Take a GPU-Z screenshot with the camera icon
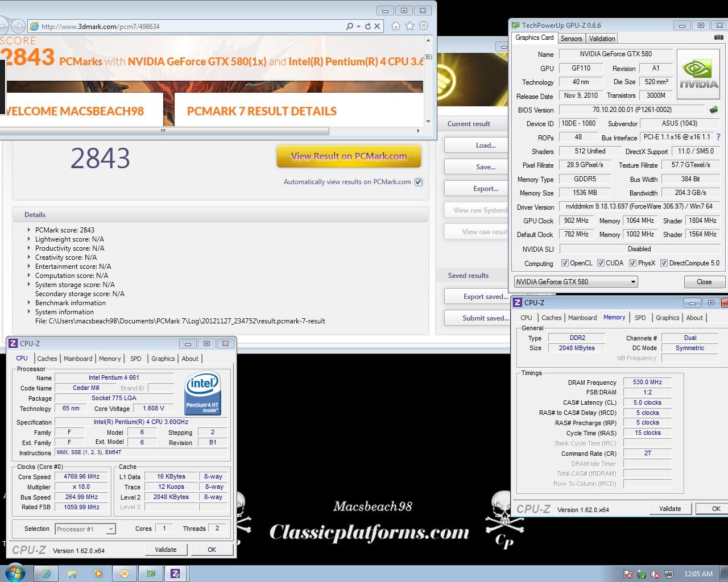 coord(719,38)
